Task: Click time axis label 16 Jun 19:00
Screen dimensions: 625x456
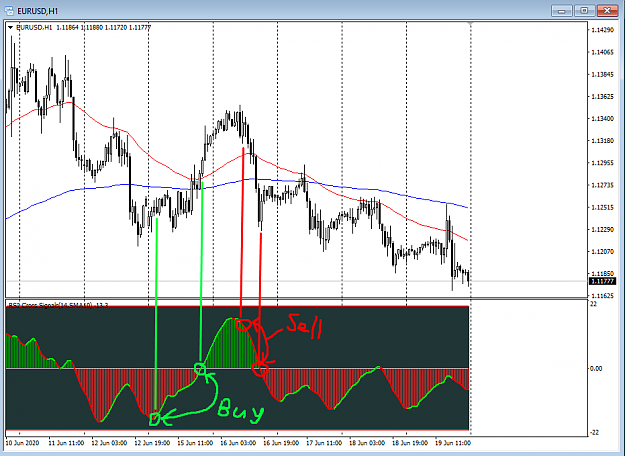Action: point(281,443)
